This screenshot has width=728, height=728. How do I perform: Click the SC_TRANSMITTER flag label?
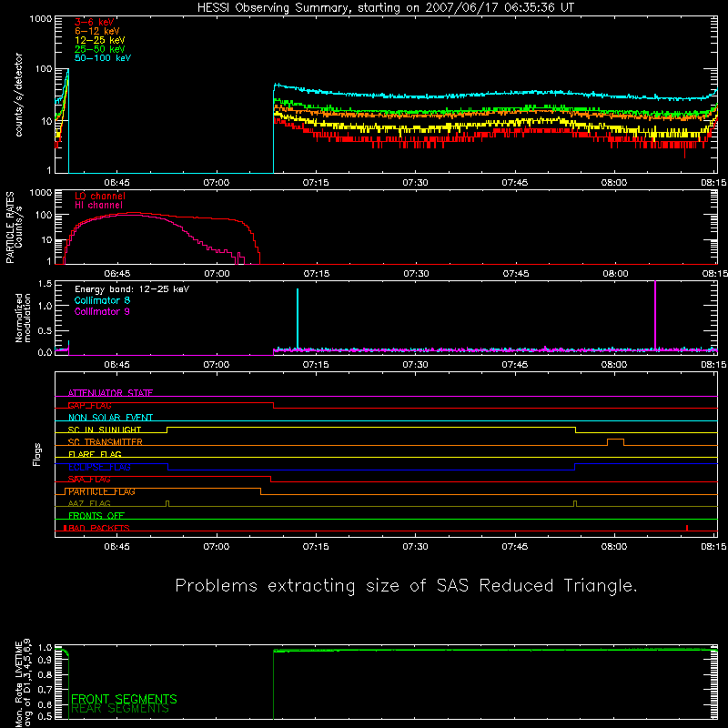[x=106, y=442]
